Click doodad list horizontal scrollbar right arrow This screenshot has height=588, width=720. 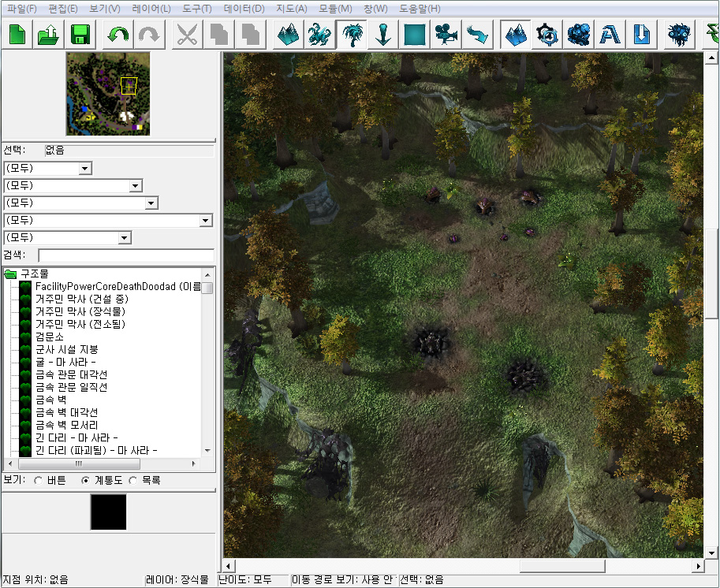pos(193,464)
